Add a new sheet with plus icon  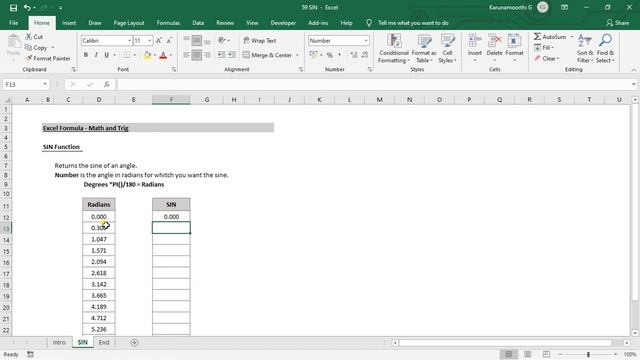[x=134, y=342]
